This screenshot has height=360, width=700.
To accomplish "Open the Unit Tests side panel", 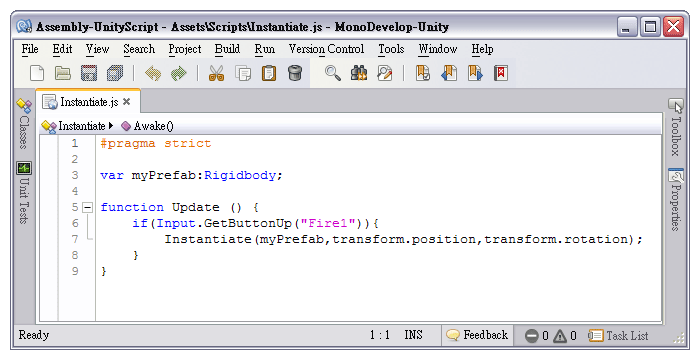I will 24,193.
